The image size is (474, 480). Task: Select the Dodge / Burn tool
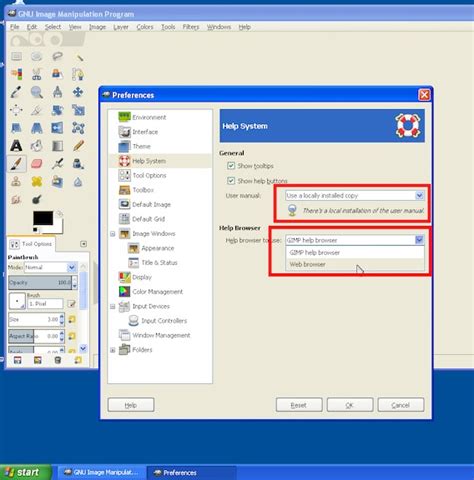pos(37,200)
